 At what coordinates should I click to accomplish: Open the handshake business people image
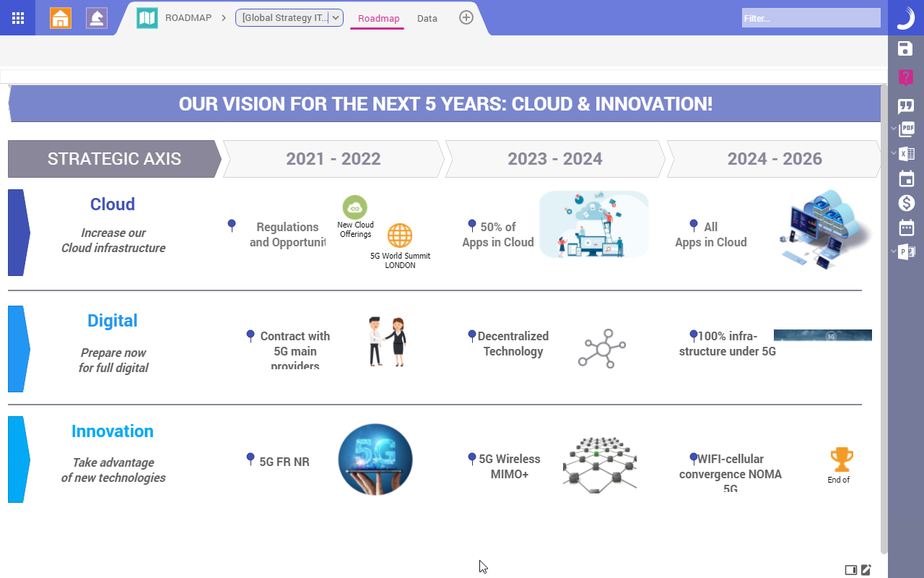point(387,341)
